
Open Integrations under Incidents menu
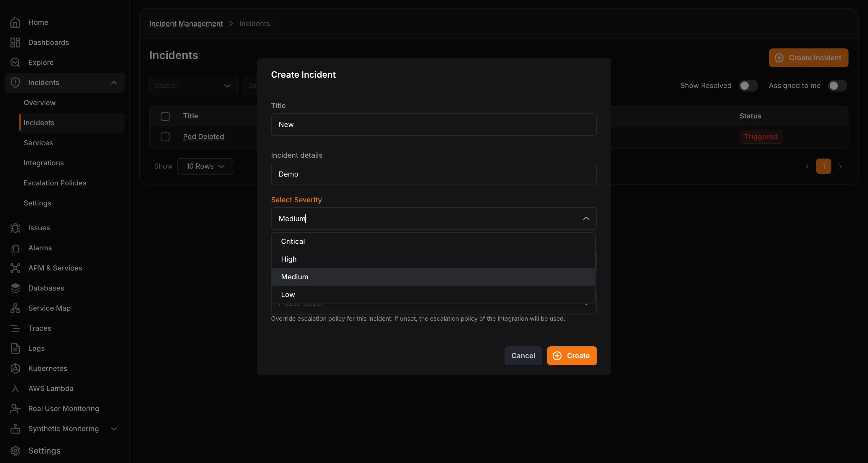tap(43, 163)
